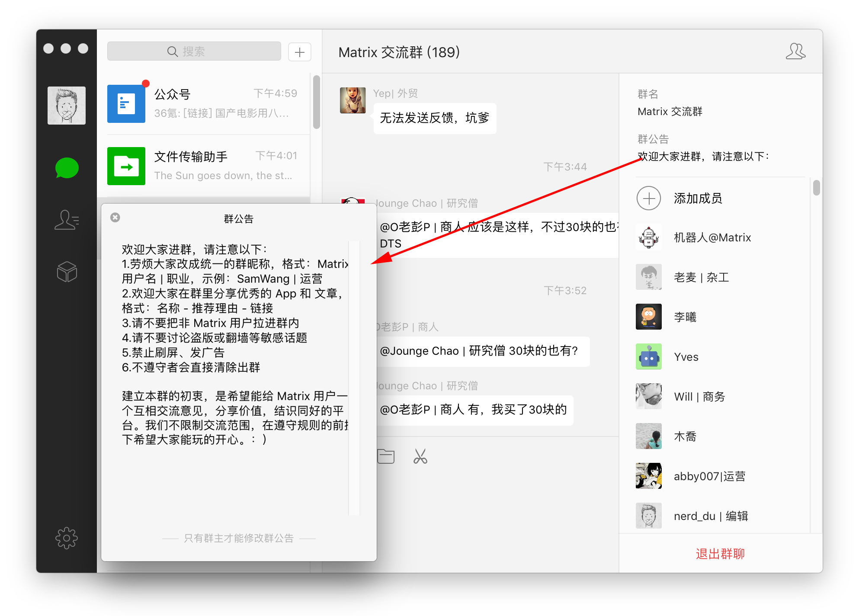Click sender name Jounge Chao | 研究僧 above 30块 reply
The height and width of the screenshot is (616, 859).
[x=427, y=386]
